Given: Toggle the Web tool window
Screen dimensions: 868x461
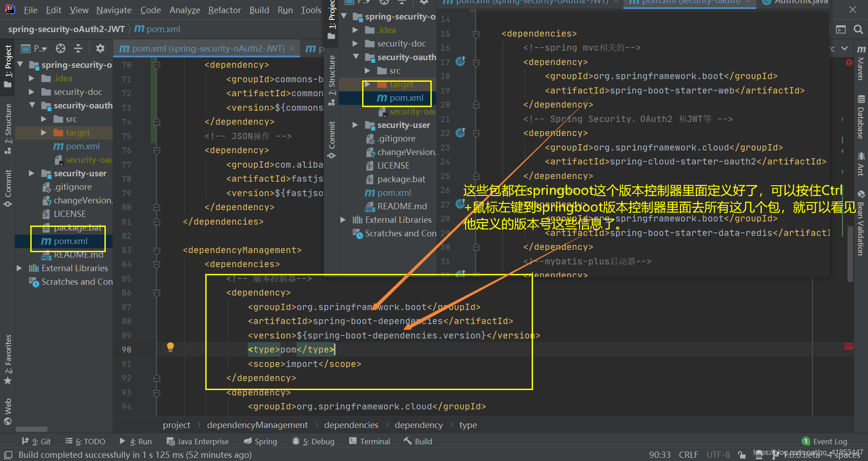Looking at the screenshot, I should coord(8,411).
